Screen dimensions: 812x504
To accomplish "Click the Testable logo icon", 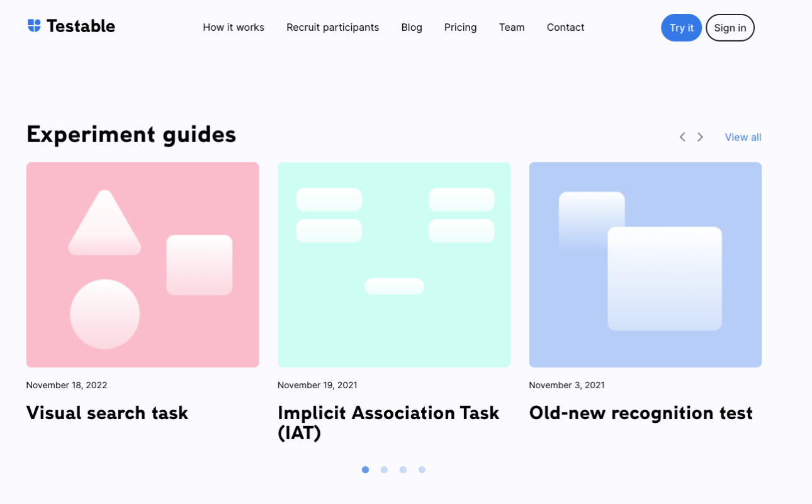I will 33,25.
